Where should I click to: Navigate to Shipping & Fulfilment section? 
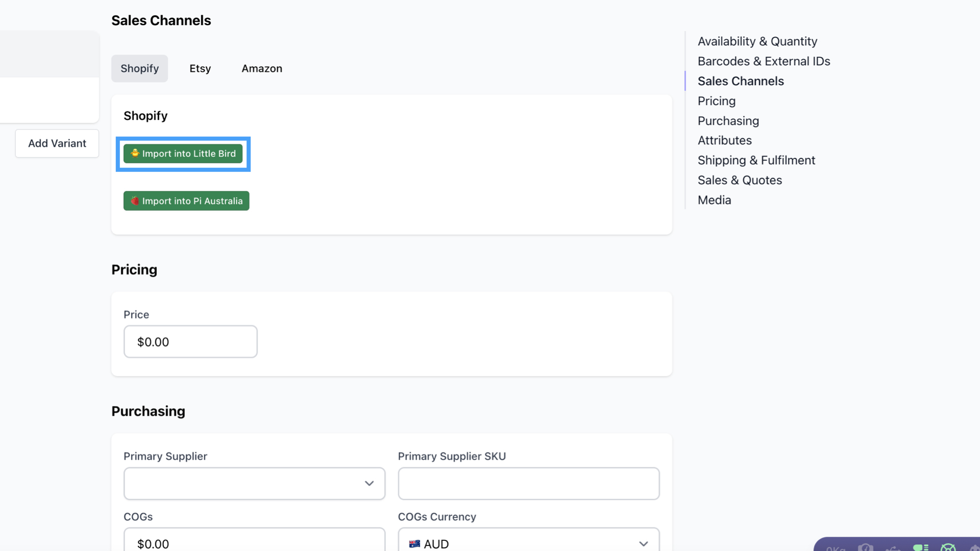[x=756, y=160]
